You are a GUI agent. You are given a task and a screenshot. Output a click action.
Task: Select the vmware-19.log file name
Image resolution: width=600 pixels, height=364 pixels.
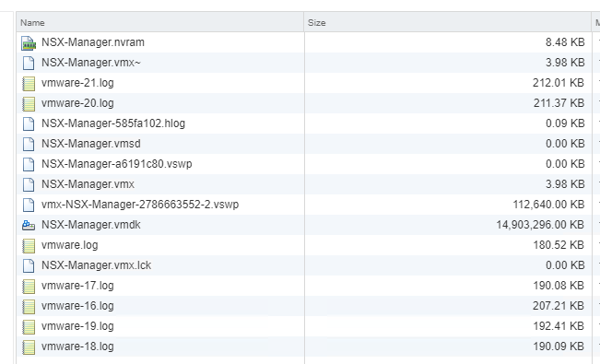[77, 326]
